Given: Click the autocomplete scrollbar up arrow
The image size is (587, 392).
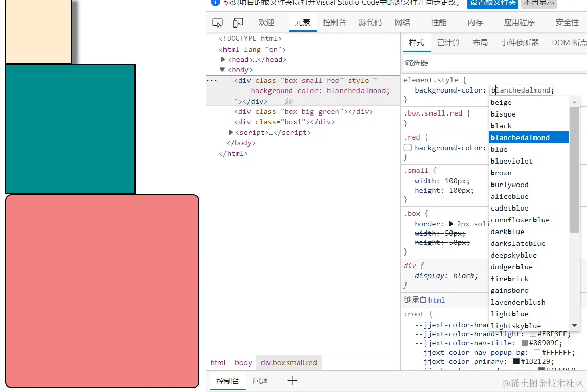Looking at the screenshot, I should coord(574,102).
